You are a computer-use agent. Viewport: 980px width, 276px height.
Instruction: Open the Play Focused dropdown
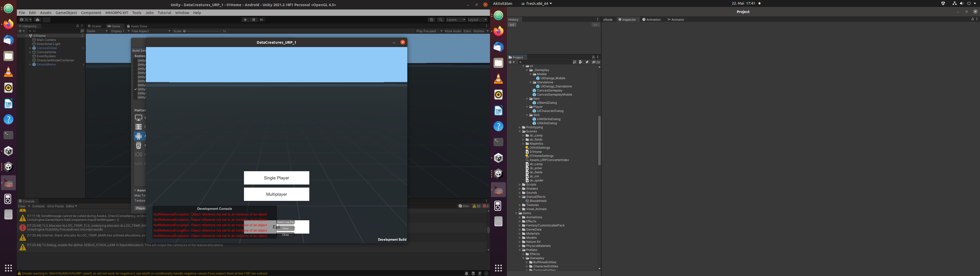coord(430,31)
